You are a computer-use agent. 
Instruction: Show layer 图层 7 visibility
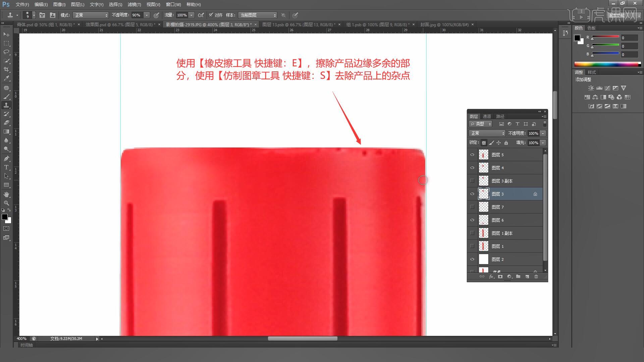[472, 207]
